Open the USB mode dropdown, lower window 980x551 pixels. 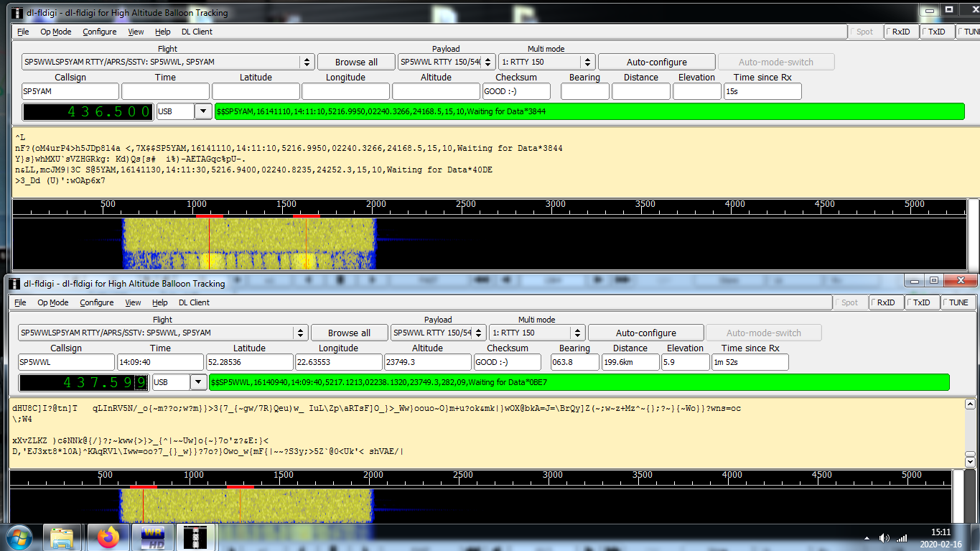(x=198, y=382)
